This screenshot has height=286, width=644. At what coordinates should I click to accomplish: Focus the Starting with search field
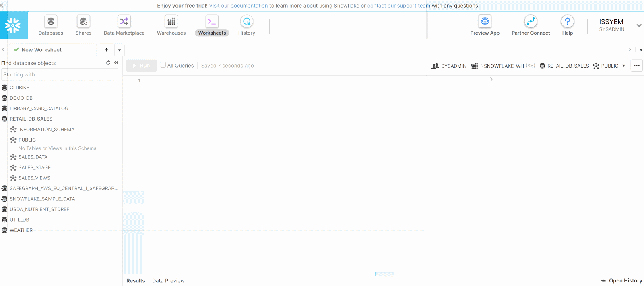pyautogui.click(x=60, y=74)
